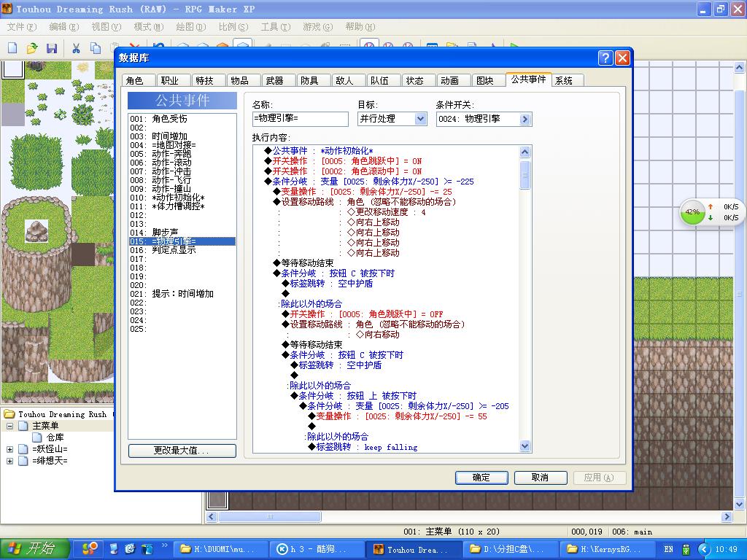Click the Save floppy disk icon
The width and height of the screenshot is (747, 560).
click(52, 47)
